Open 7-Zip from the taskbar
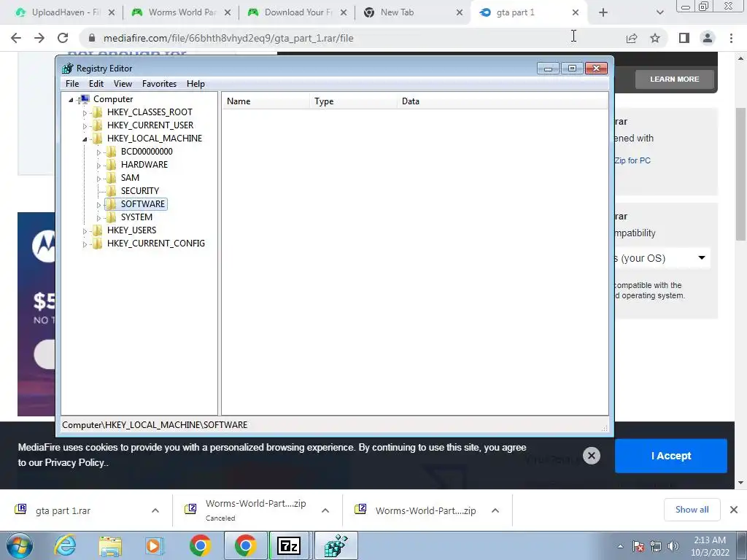Image resolution: width=747 pixels, height=560 pixels. 289,545
